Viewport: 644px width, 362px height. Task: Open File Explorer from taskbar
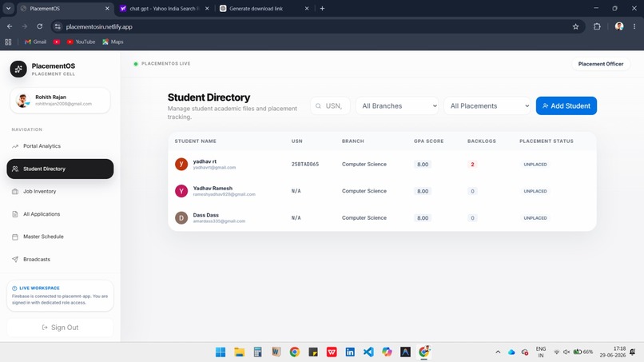coord(239,352)
